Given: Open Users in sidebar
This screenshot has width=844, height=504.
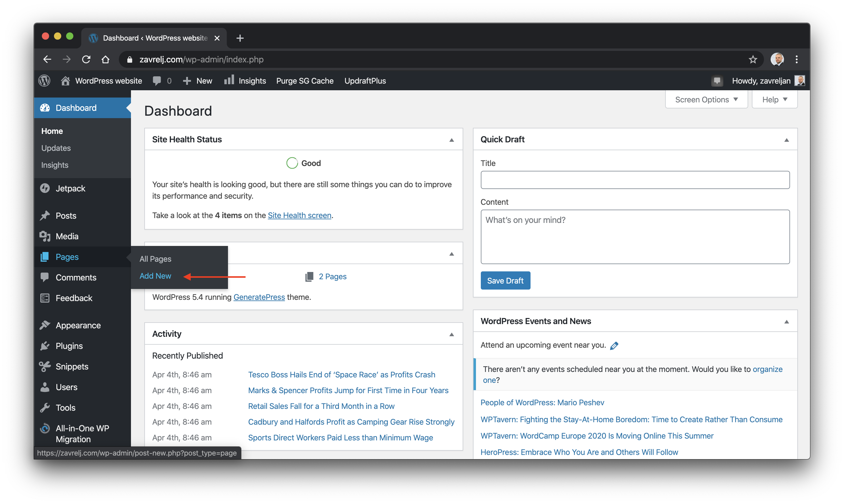Looking at the screenshot, I should pos(82,387).
